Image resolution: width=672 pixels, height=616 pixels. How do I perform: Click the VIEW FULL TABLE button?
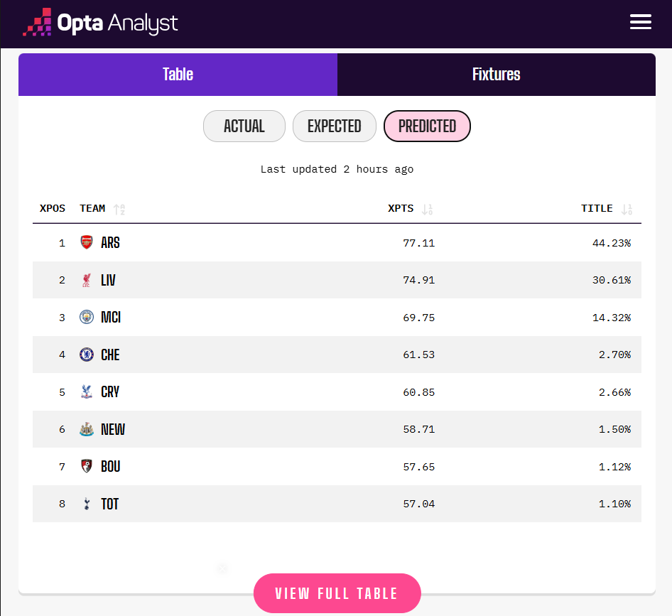pyautogui.click(x=337, y=593)
